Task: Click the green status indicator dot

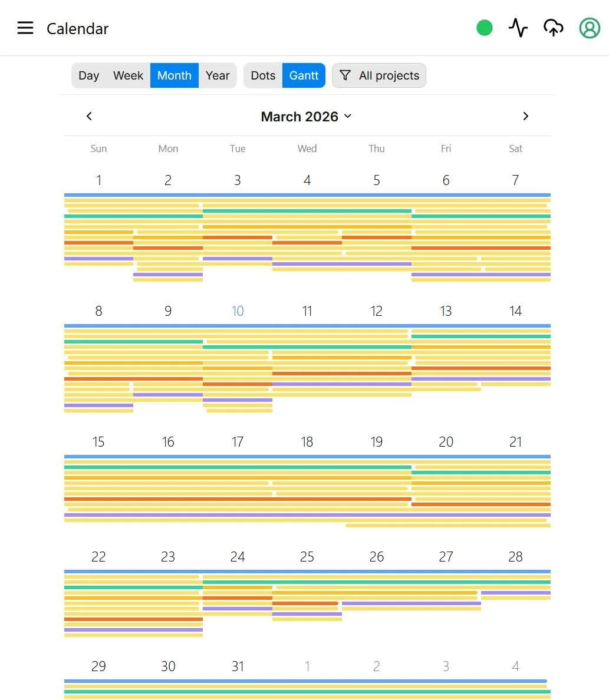Action: tap(485, 28)
